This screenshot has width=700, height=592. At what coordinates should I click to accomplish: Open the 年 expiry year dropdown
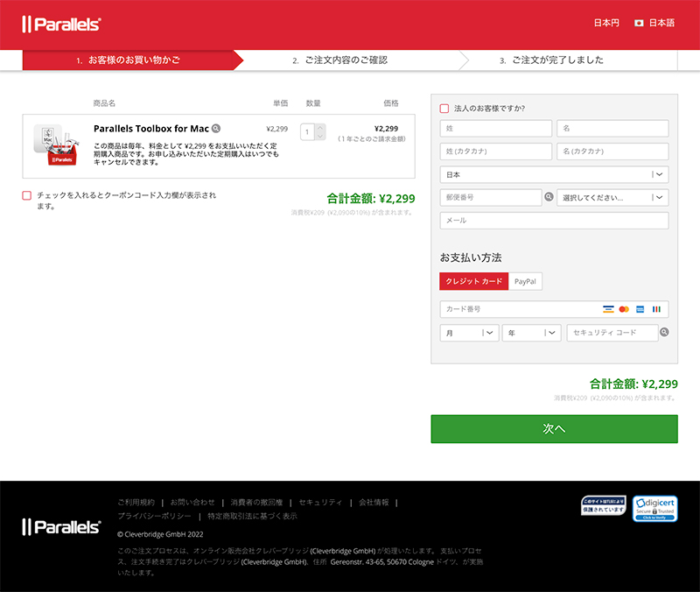531,333
